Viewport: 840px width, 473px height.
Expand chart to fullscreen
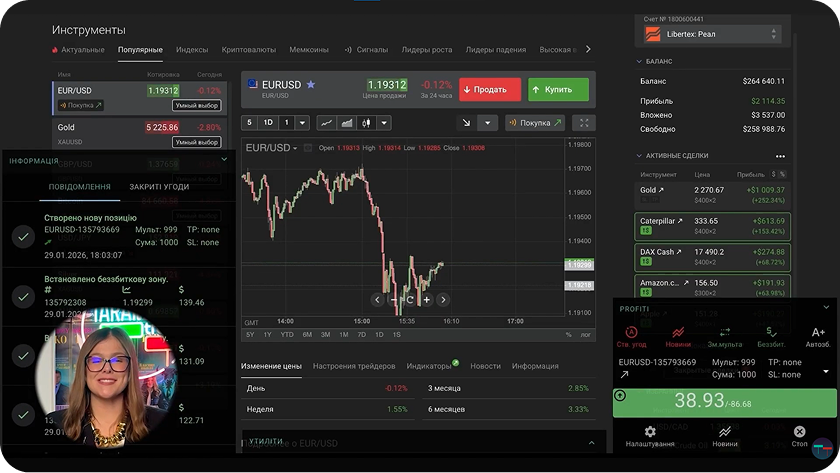pos(585,123)
